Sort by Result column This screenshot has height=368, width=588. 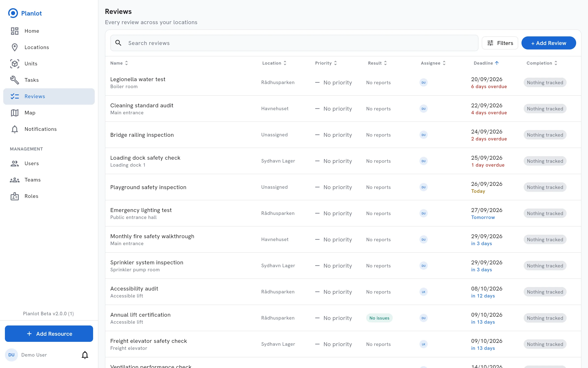click(x=377, y=63)
